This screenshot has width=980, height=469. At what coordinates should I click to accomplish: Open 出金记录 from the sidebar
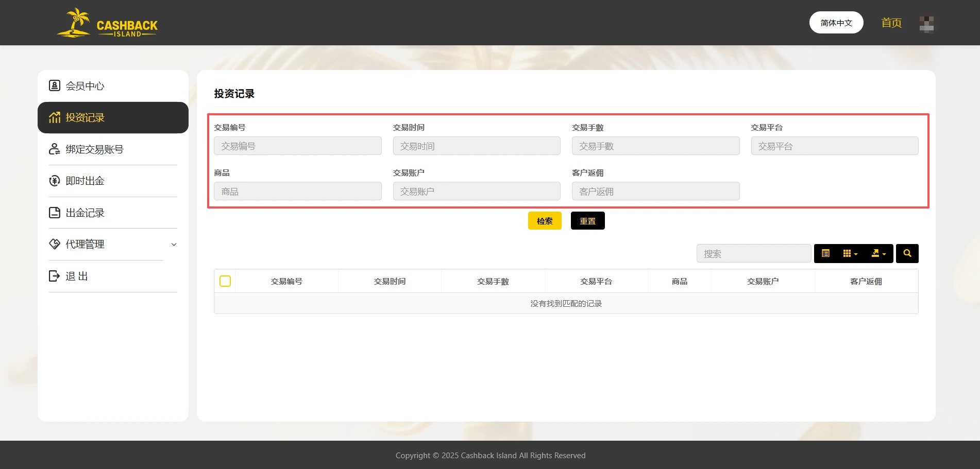tap(85, 213)
